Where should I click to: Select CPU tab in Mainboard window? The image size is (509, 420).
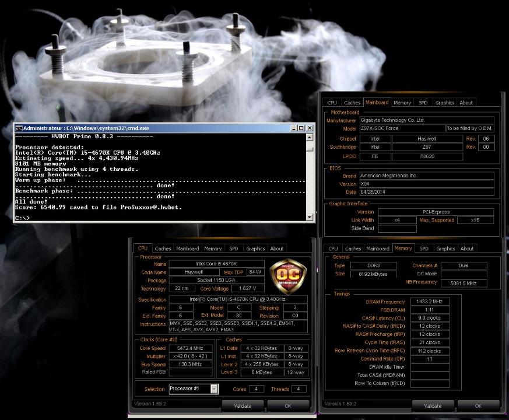click(332, 103)
